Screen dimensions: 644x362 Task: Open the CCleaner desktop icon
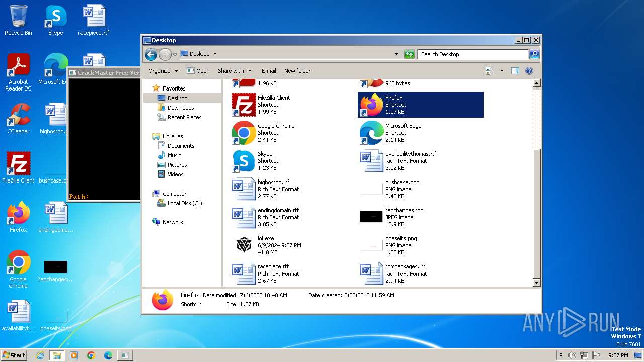tap(18, 119)
